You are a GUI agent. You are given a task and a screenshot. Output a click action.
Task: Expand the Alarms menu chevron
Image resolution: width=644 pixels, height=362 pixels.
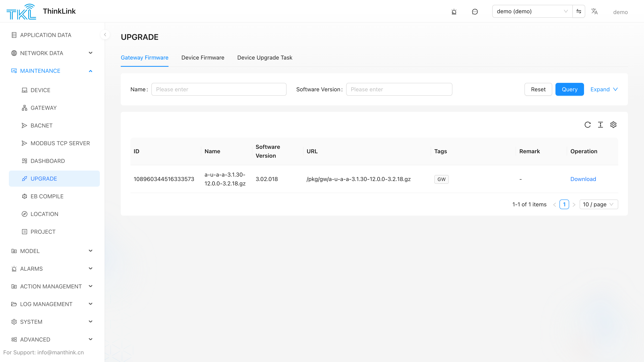click(x=91, y=268)
